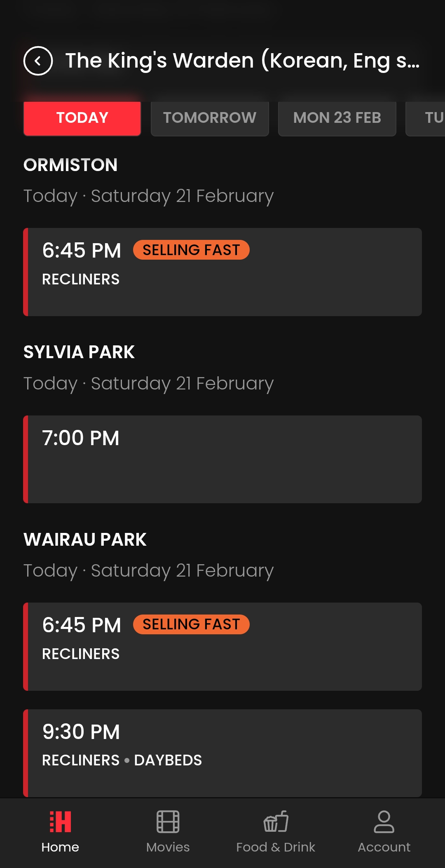Tap RECLINERS • DAYBEDS label at 9:30 PM
Screen dimensions: 445x868
[x=122, y=760]
